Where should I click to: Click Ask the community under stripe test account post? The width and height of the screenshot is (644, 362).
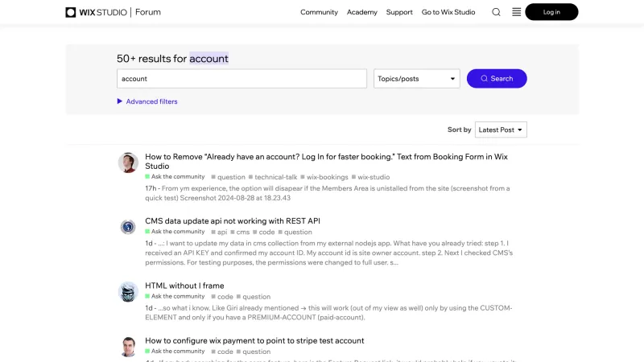pos(175,352)
